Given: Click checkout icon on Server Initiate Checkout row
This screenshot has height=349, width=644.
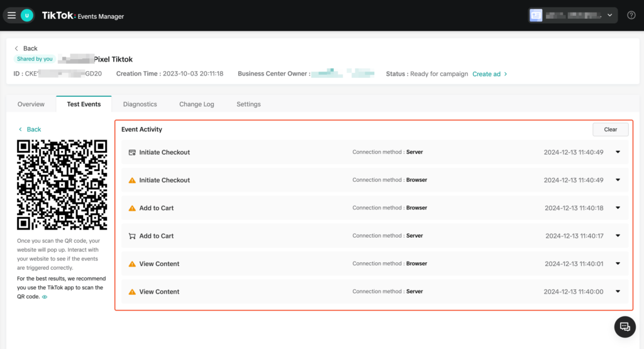Looking at the screenshot, I should (x=132, y=152).
